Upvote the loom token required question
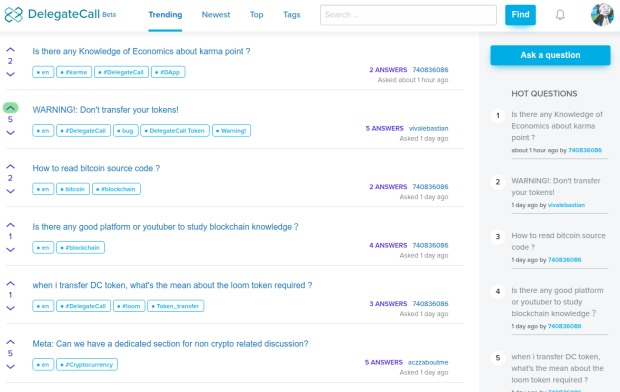620x392 pixels. click(10, 284)
